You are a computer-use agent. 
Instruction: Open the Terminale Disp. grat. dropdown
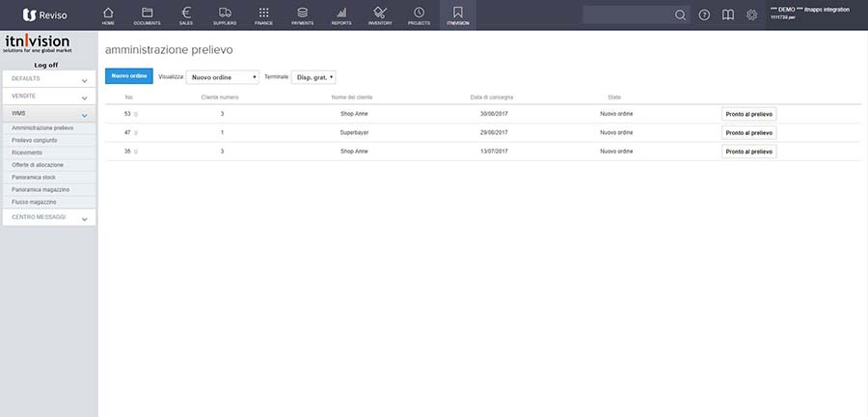(x=313, y=77)
